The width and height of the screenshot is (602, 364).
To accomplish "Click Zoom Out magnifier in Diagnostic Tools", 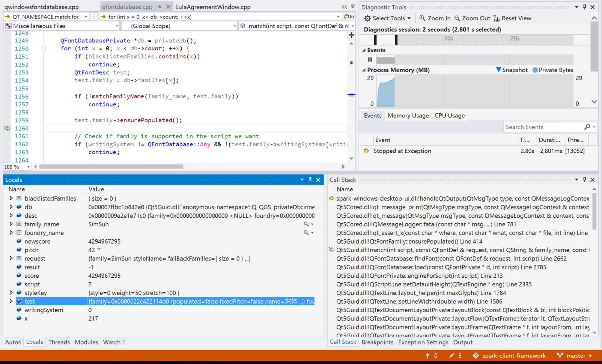I will [457, 18].
